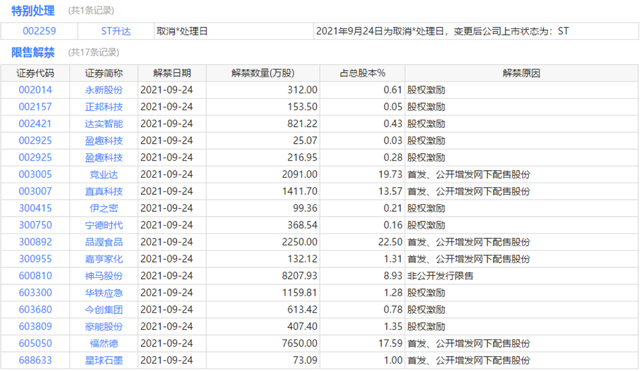
Task: Click the 共1条记录 record count label
Action: pyautogui.click(x=91, y=11)
